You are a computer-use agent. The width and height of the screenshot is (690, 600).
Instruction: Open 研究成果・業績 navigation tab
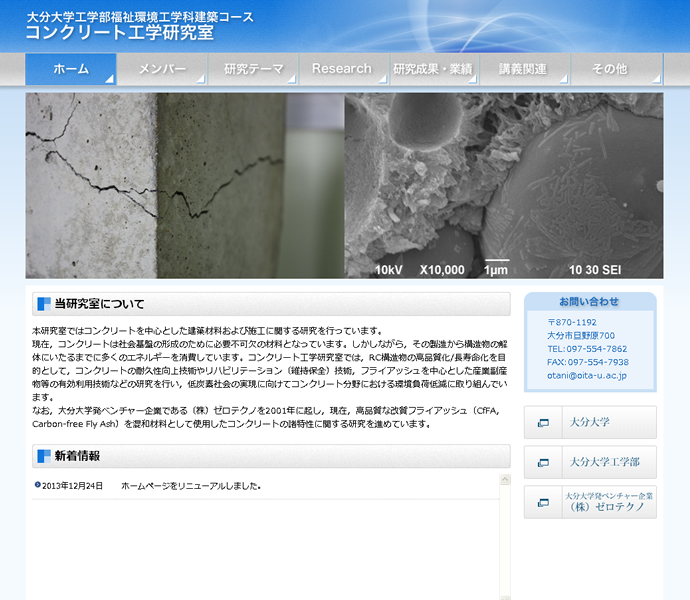pyautogui.click(x=434, y=69)
